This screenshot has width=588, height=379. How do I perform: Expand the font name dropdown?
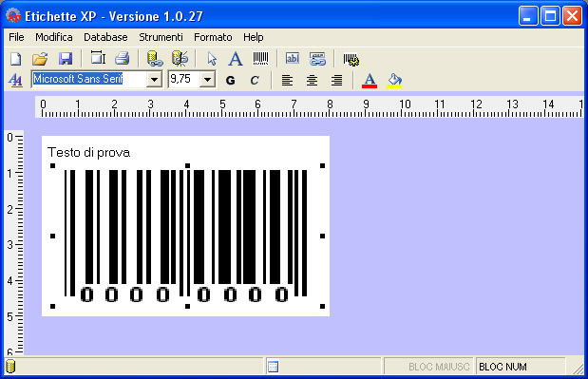click(x=154, y=80)
